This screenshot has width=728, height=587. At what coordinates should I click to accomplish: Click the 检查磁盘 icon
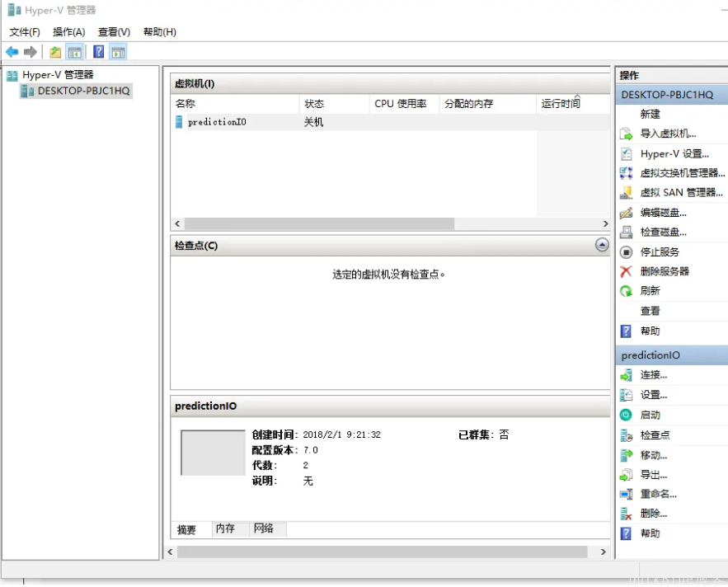click(x=626, y=232)
